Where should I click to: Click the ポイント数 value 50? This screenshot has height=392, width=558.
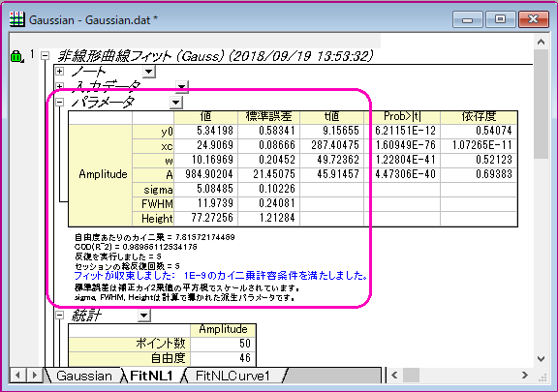click(x=223, y=344)
